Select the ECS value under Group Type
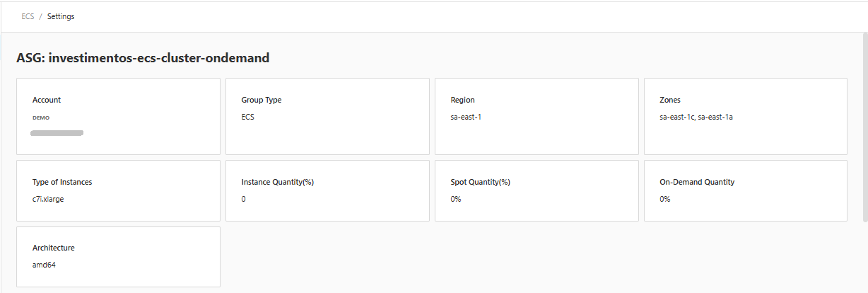Image resolution: width=868 pixels, height=293 pixels. tap(247, 117)
